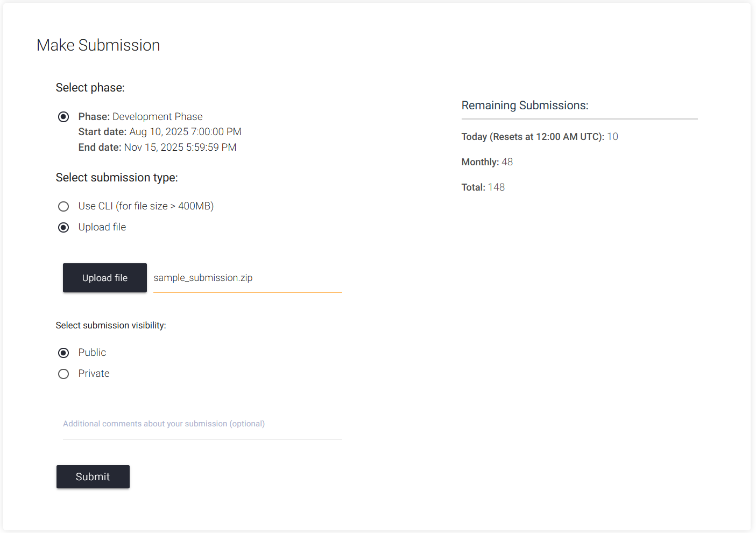Select the Development Phase radio button
Image resolution: width=756 pixels, height=533 pixels.
63,117
